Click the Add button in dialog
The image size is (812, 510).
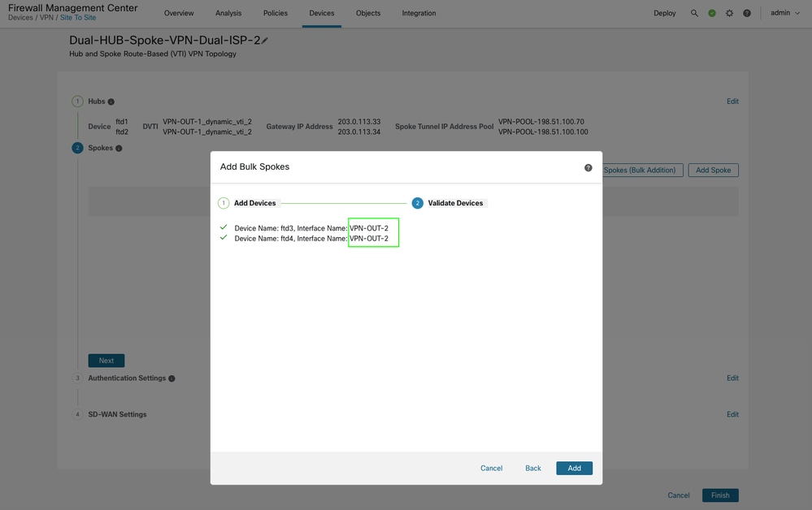[x=575, y=468]
